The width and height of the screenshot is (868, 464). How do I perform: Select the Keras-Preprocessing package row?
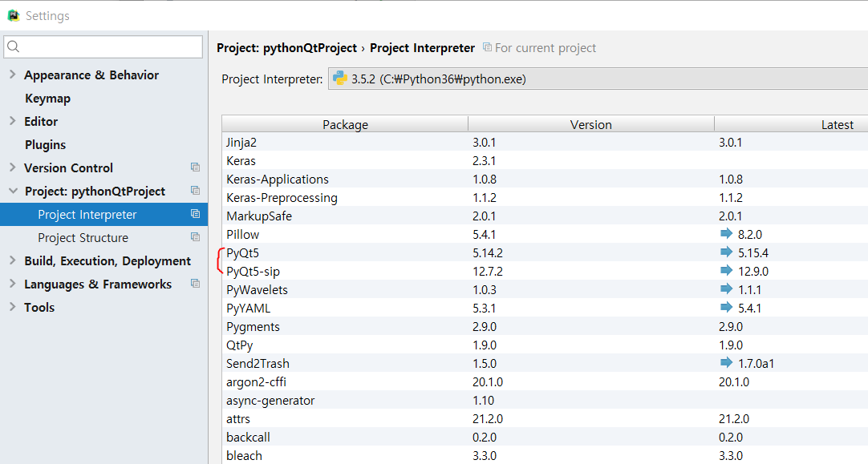pos(545,197)
